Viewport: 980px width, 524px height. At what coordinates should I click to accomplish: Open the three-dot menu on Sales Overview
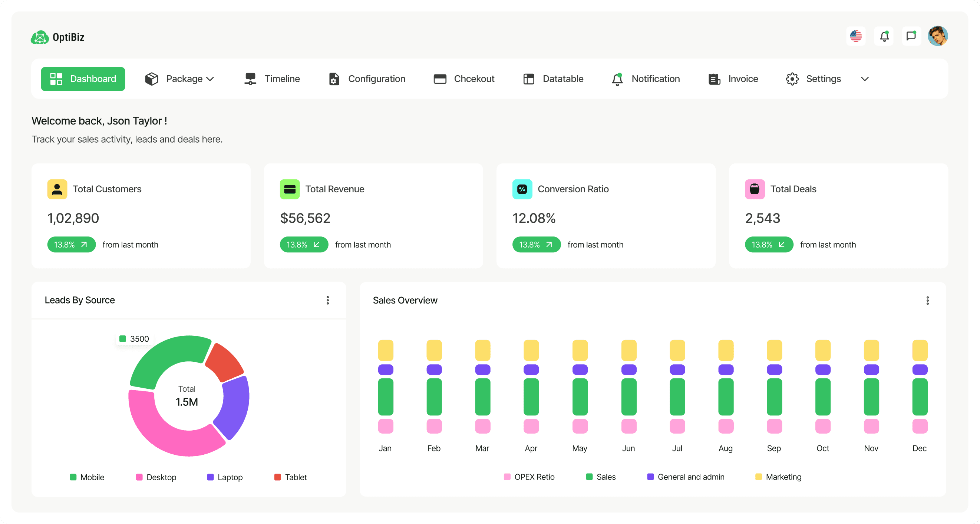coord(927,301)
